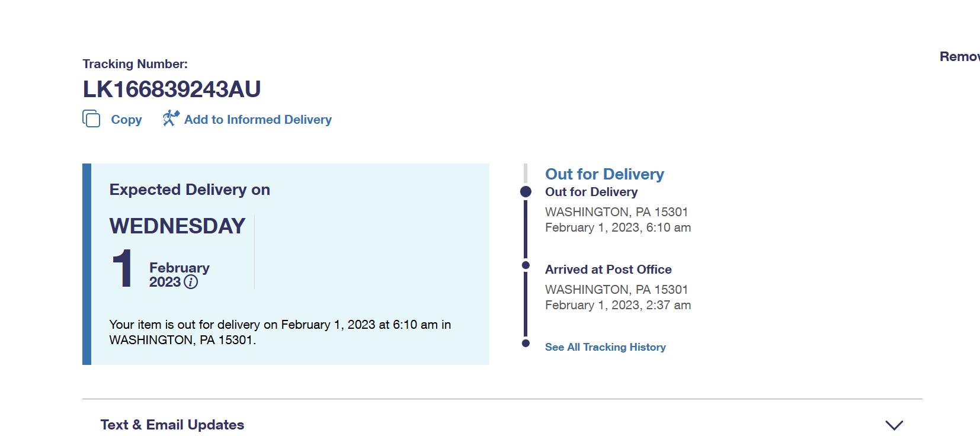Select the Arrived at Post Office timeline dot
The image size is (980, 436).
[526, 265]
